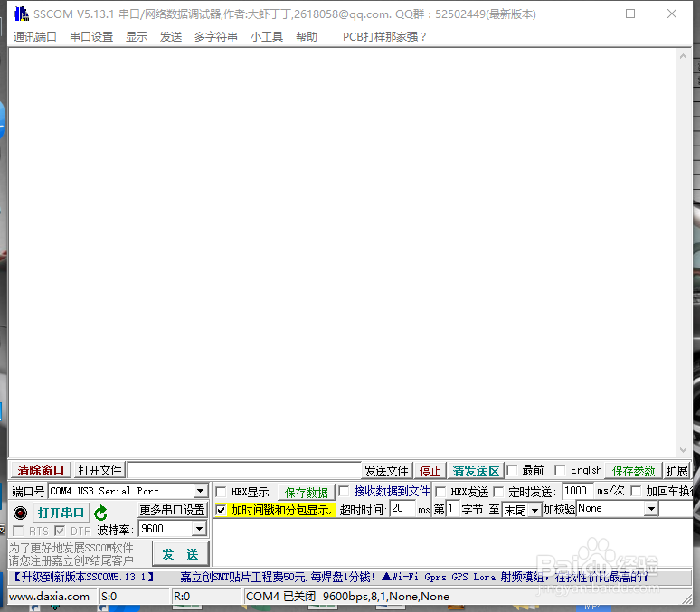Minimize the SSCOM window
700x612 pixels.
coord(590,14)
